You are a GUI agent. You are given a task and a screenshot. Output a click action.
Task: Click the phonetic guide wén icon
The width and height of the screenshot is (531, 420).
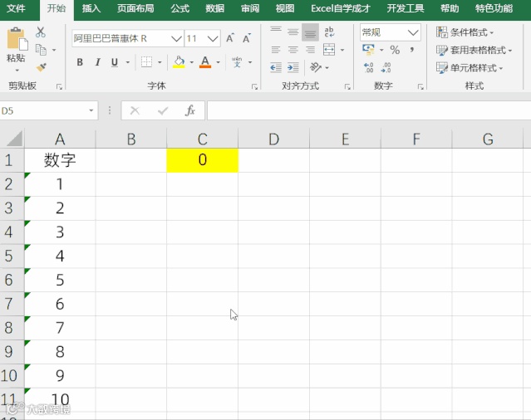(237, 62)
